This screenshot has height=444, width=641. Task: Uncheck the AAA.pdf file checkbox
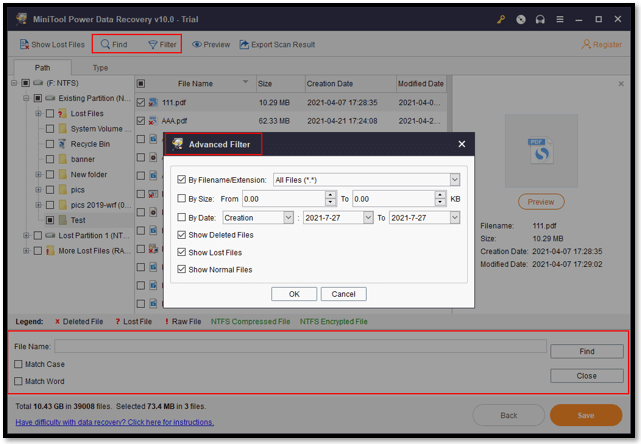(x=141, y=121)
